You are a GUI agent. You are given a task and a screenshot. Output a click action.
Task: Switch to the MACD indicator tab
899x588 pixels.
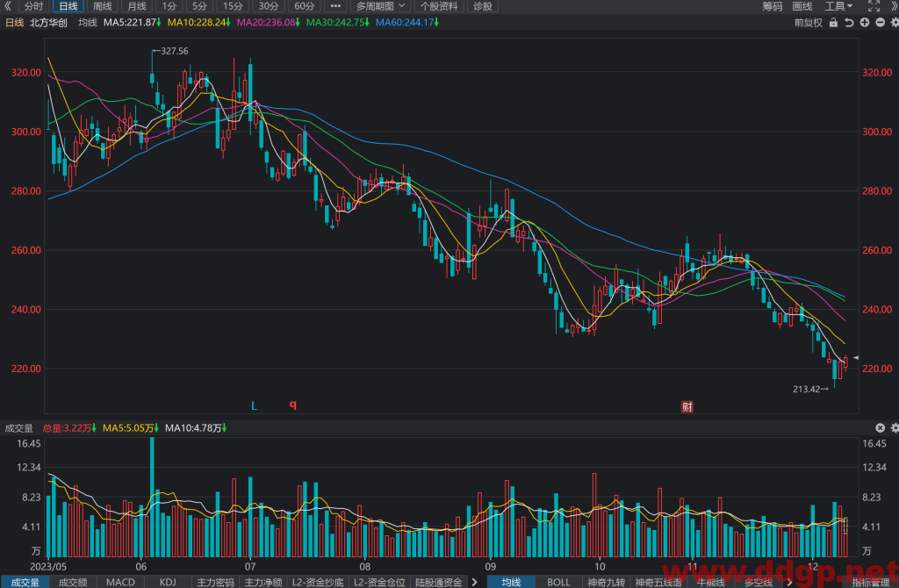tap(120, 582)
